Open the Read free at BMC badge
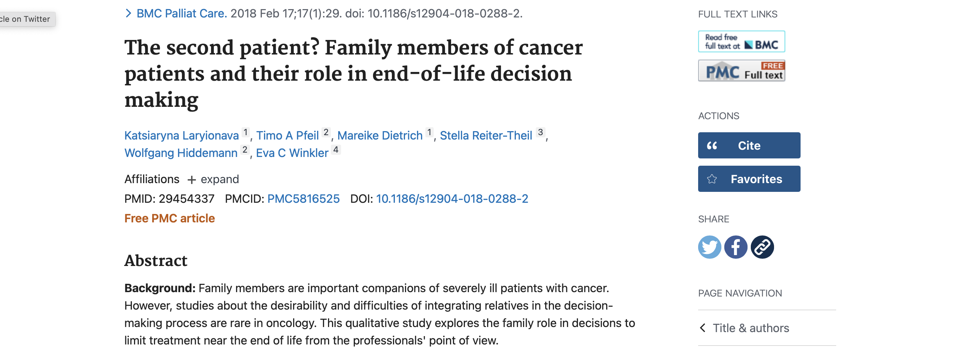The image size is (980, 359). 741,41
